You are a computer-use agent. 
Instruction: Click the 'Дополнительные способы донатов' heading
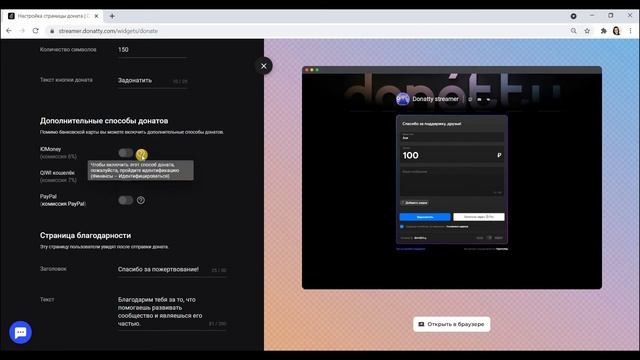[x=104, y=121]
